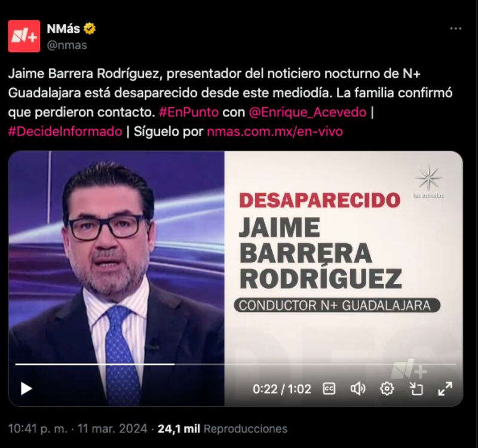This screenshot has width=478, height=448.
Task: Seek along the video progress bar
Action: (x=235, y=364)
